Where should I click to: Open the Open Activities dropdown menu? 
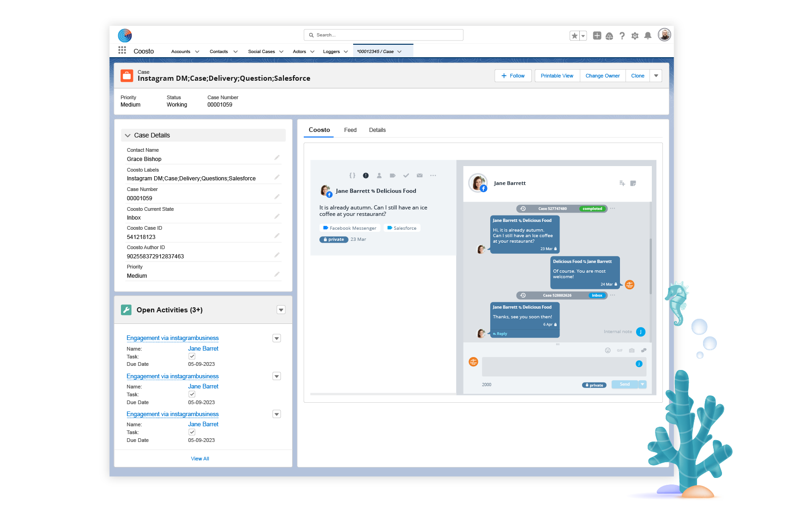(281, 310)
